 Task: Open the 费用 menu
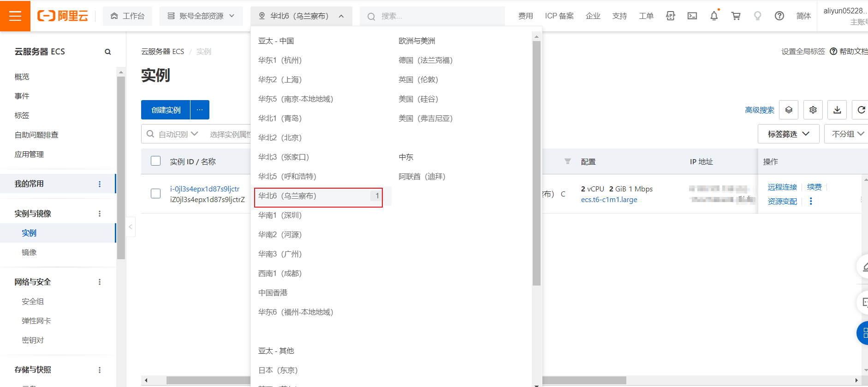click(525, 16)
